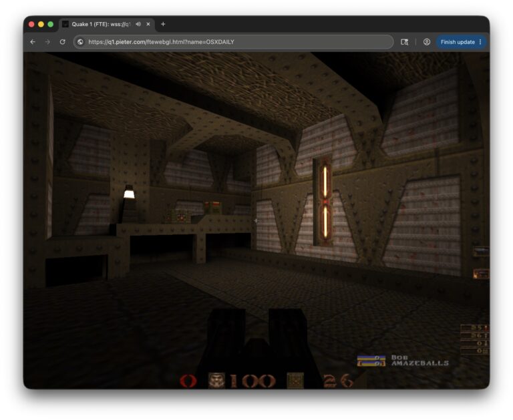
Task: Click the in-game crosshair
Action: (x=256, y=221)
